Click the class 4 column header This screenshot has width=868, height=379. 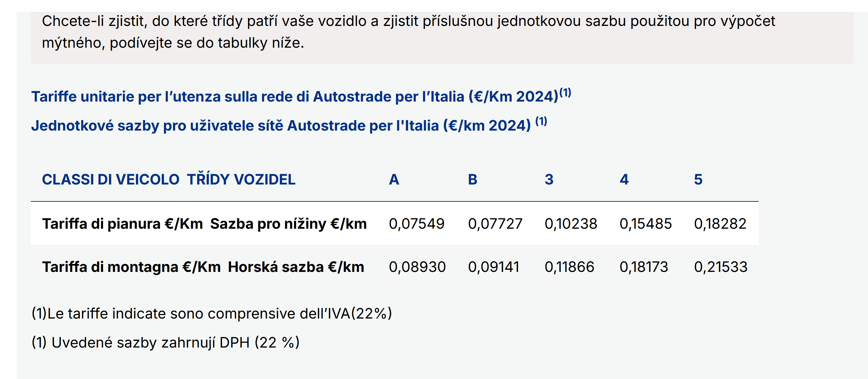[x=624, y=180]
